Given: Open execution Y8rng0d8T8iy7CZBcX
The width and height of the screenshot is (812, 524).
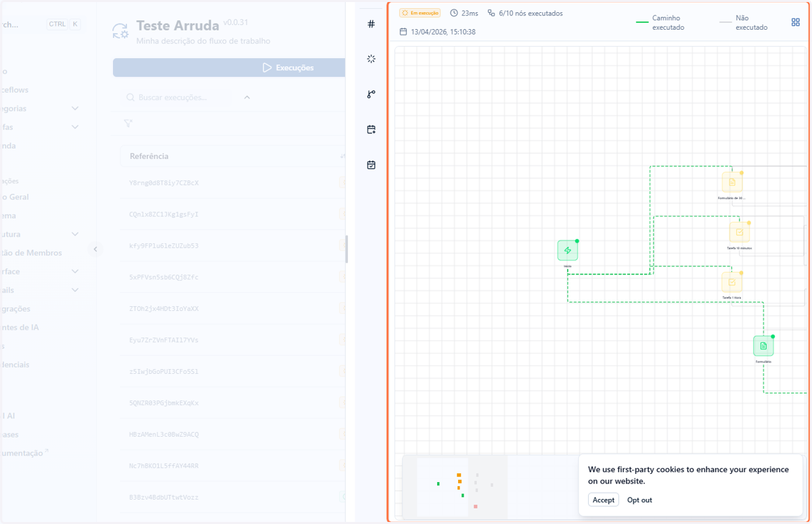Looking at the screenshot, I should (x=164, y=183).
